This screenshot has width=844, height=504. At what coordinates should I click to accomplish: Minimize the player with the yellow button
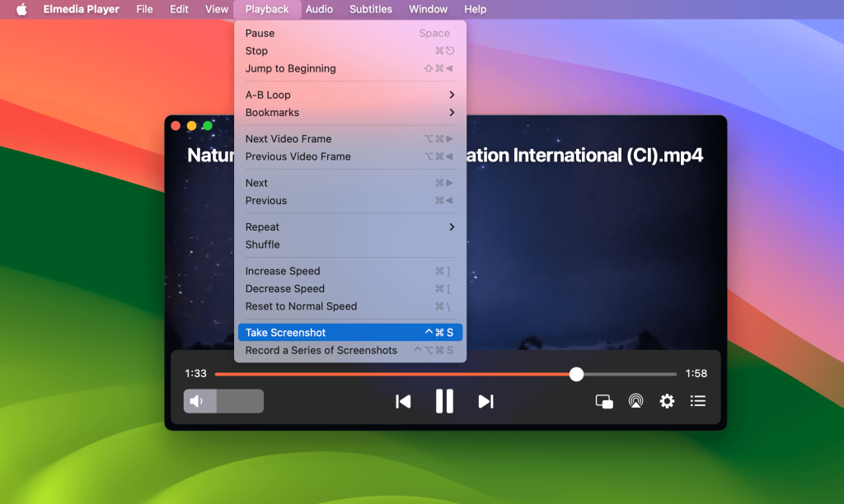click(191, 126)
